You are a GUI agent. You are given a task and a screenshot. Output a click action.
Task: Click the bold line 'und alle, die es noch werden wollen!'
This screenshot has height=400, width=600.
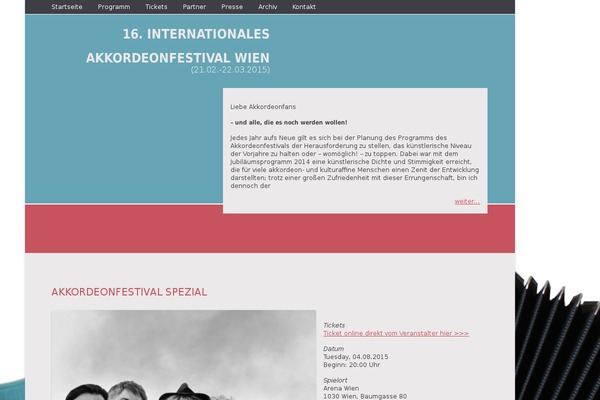click(x=289, y=122)
